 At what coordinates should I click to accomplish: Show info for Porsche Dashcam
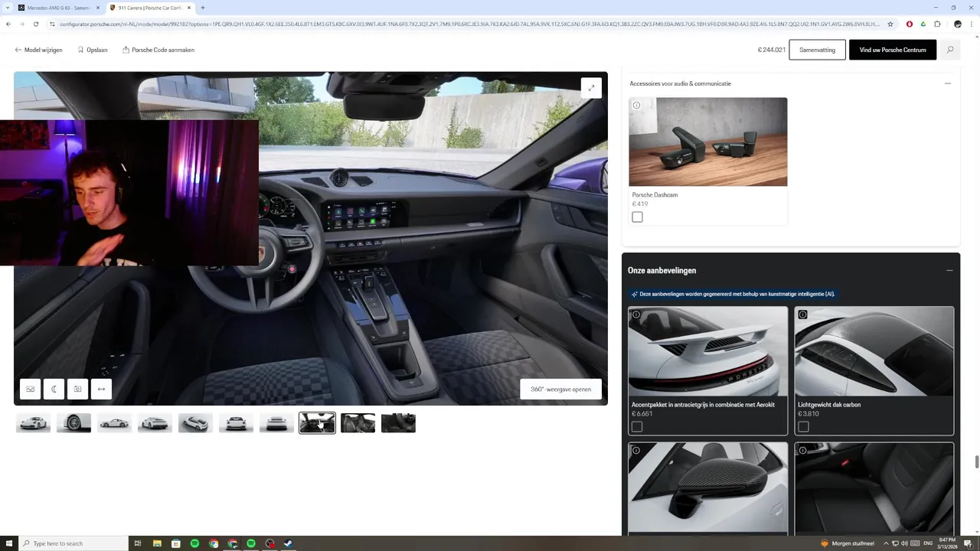636,105
